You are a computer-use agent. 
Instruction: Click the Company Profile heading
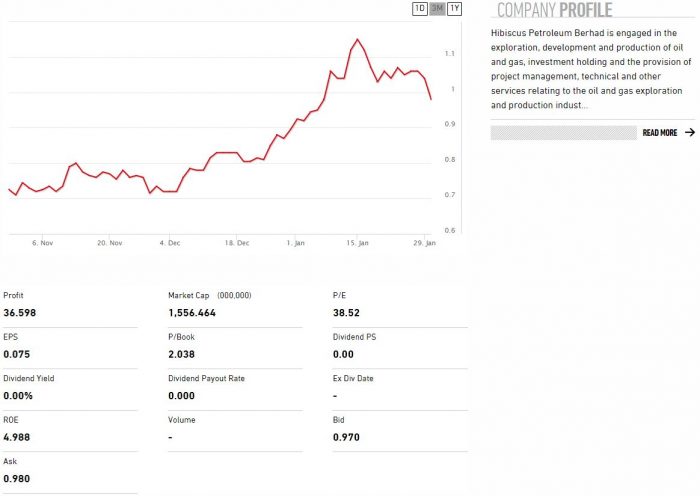coord(554,10)
